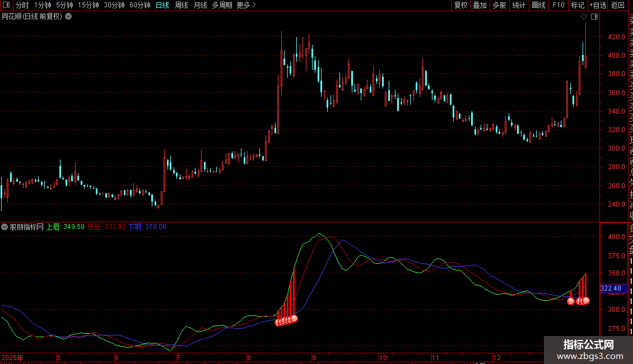This screenshot has width=633, height=364.
Task: Add stock via +自选 button
Action: 598,5
